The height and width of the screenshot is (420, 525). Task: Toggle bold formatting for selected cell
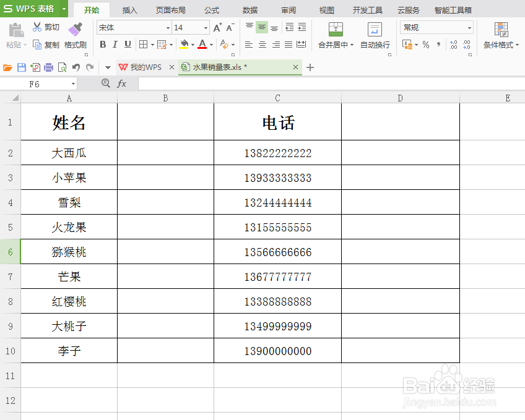[x=103, y=45]
